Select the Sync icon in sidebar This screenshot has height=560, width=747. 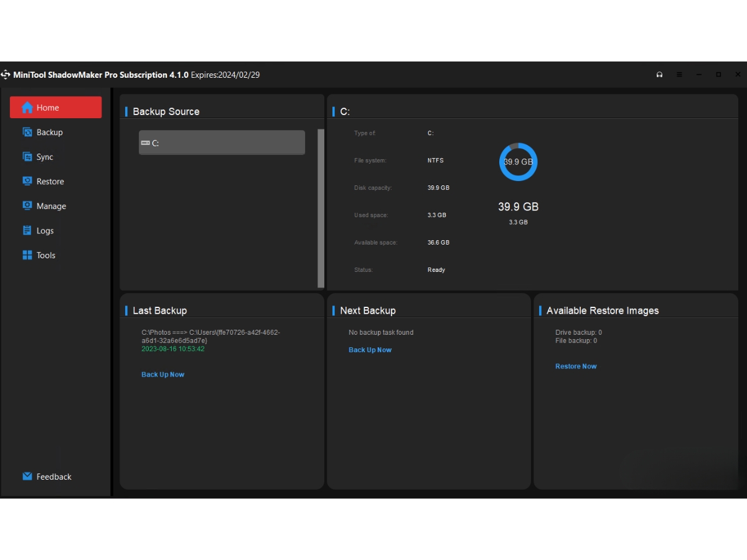[27, 157]
